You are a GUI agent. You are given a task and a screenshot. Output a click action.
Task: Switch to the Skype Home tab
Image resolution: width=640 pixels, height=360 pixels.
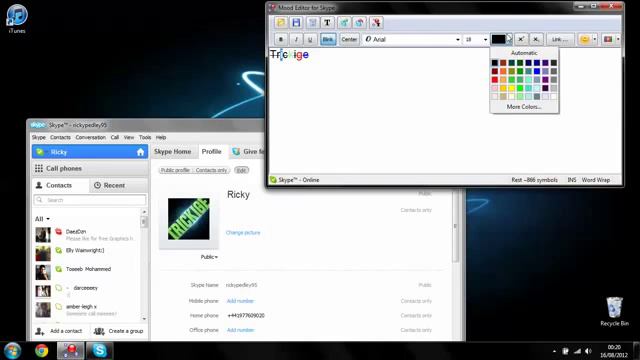[x=173, y=151]
